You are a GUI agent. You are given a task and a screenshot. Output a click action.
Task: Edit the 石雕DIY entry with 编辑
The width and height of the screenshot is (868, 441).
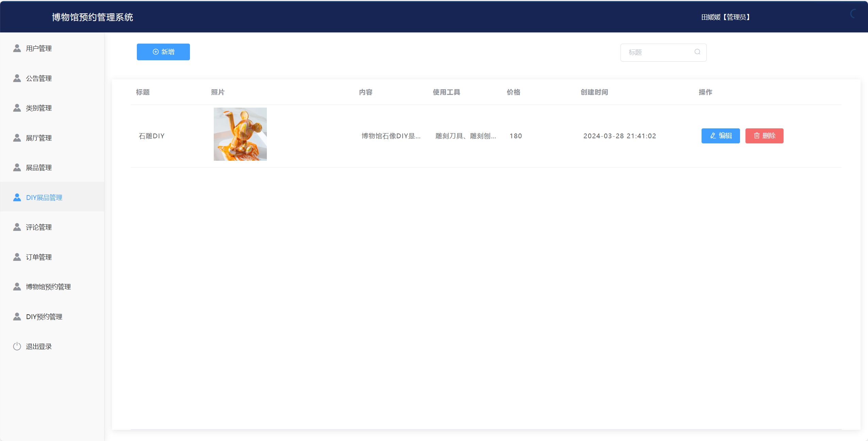click(x=720, y=136)
